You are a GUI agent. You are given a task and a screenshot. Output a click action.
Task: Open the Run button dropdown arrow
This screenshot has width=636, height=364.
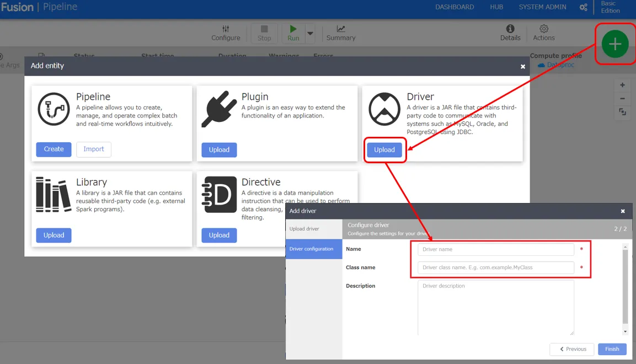[310, 32]
